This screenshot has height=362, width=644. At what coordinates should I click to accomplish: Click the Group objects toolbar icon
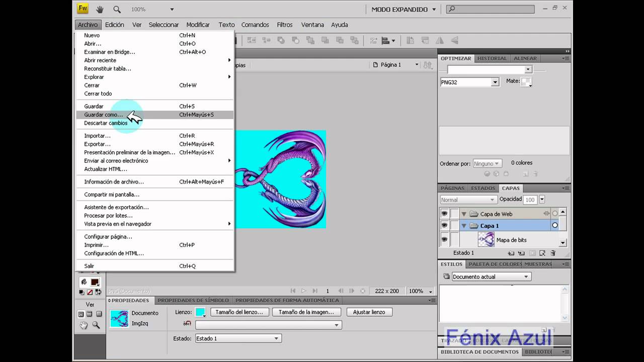252,40
